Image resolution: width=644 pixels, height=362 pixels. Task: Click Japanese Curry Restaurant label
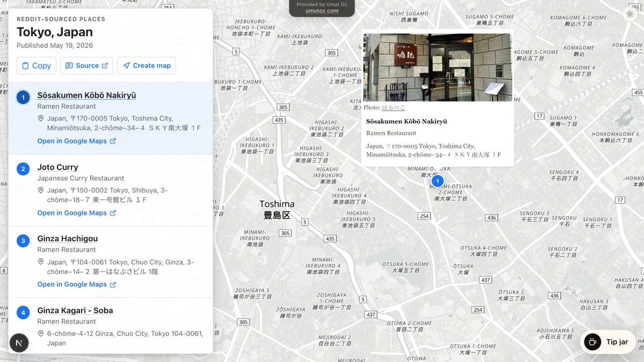click(80, 178)
